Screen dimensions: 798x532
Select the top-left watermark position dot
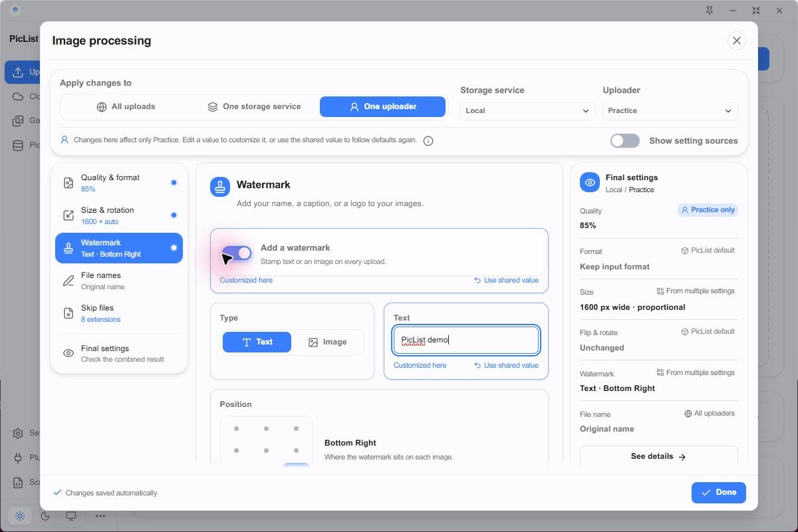click(x=237, y=429)
